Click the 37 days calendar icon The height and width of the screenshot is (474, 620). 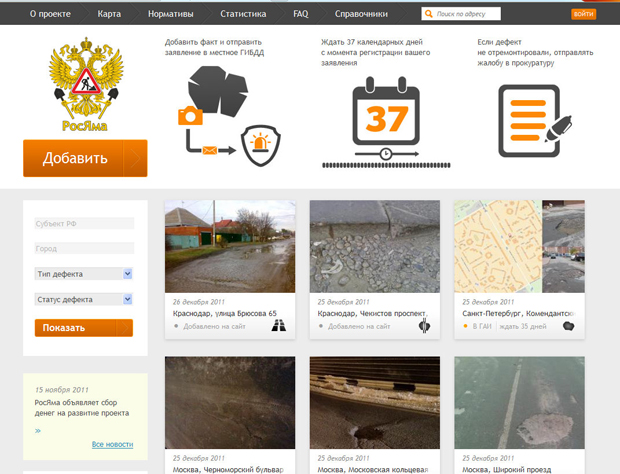pos(385,118)
